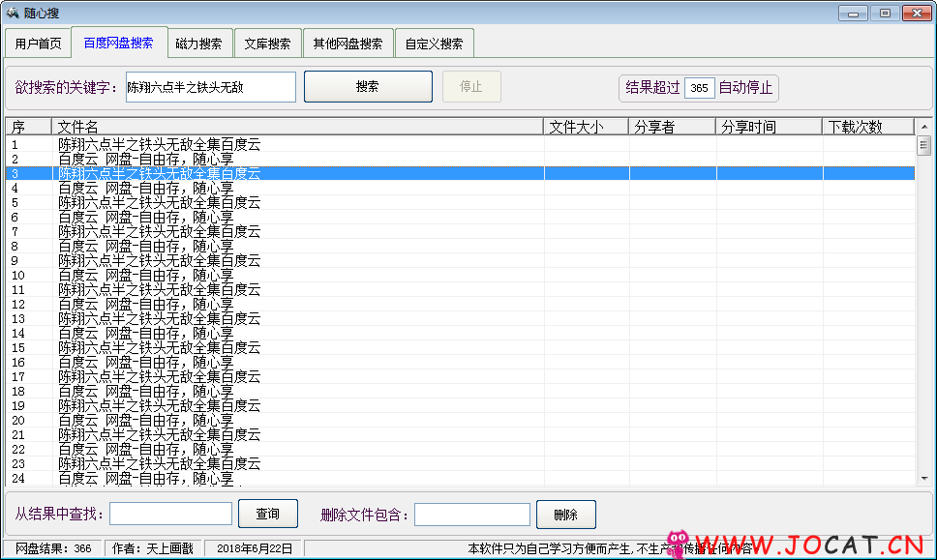Focus the 删除文件包含 input field
This screenshot has height=560, width=937.
click(472, 514)
